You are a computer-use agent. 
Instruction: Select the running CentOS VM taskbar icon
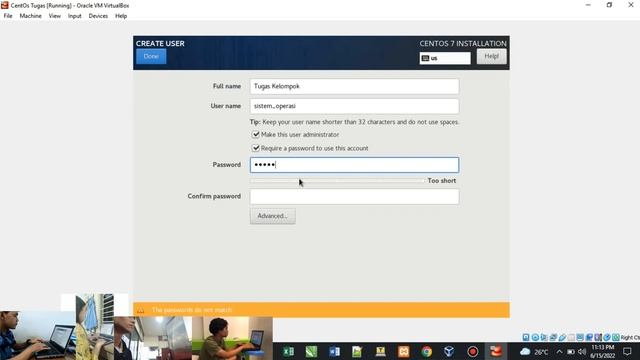(x=496, y=351)
